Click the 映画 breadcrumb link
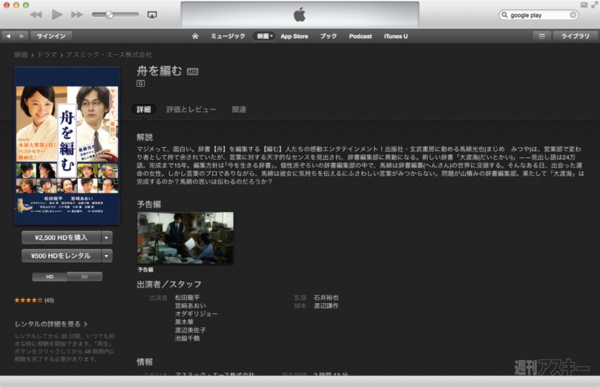This screenshot has width=600, height=387. pyautogui.click(x=21, y=55)
